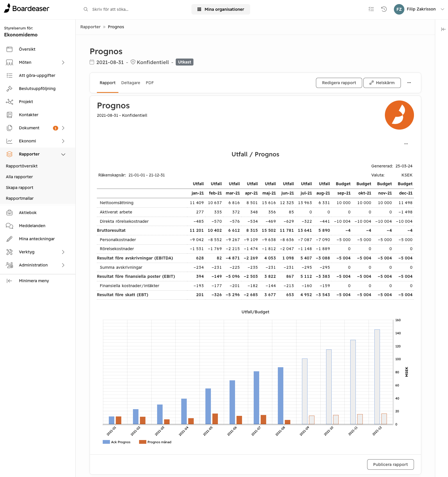Open the three-dot menu beside Helskärm
Screen dimensions: 448x477
pos(409,83)
